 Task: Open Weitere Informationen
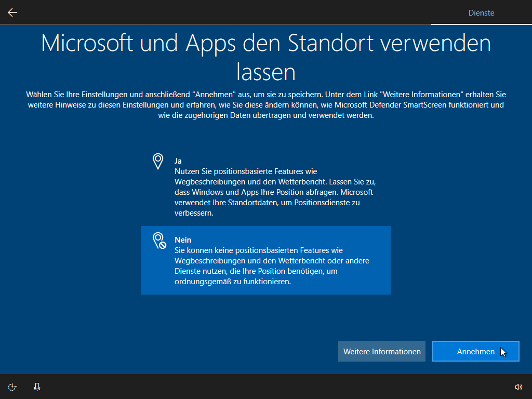click(x=382, y=352)
